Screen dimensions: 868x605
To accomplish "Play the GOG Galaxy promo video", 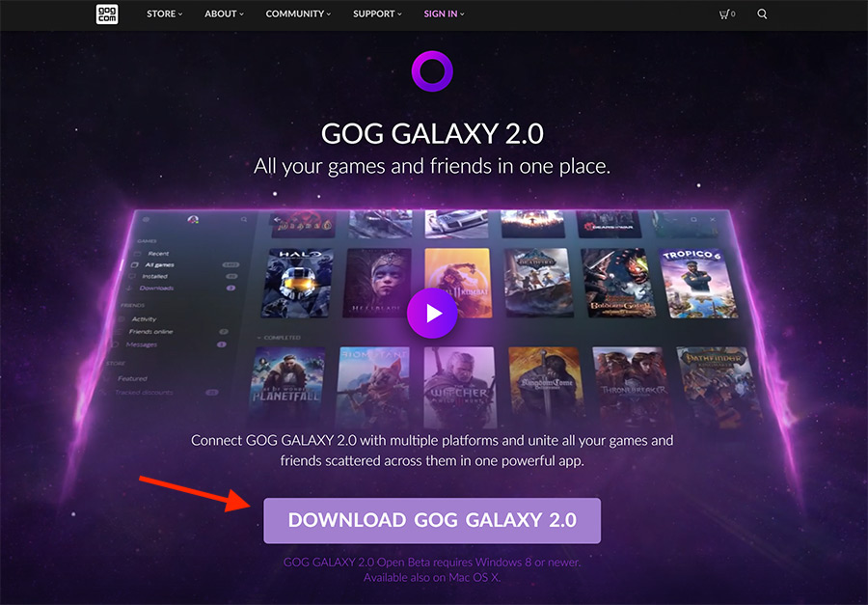I will 432,313.
